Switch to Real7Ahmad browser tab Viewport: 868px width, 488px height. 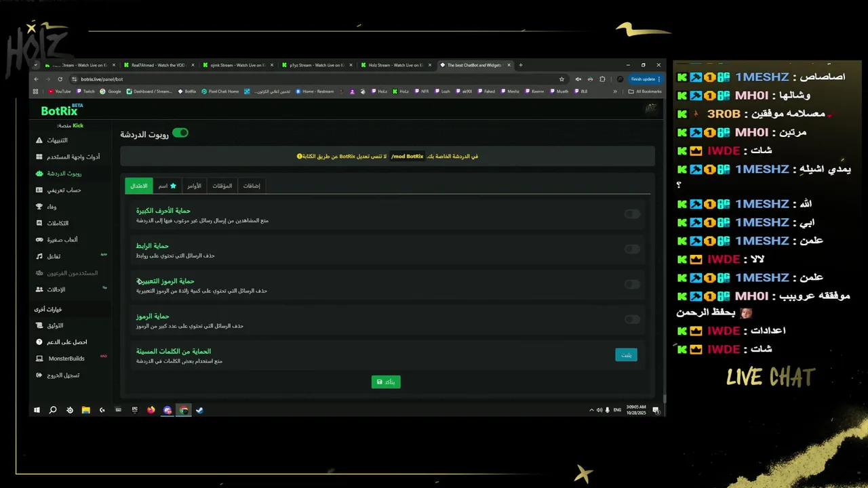159,65
